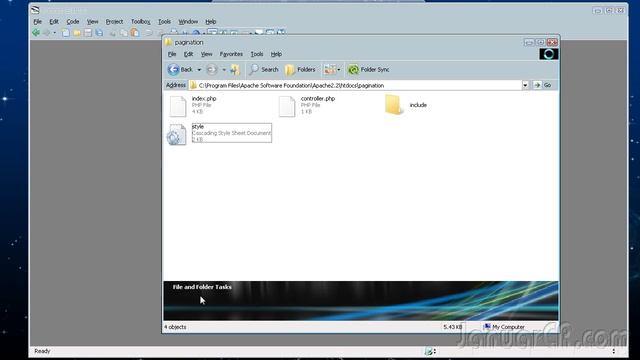
Task: Open the Help menu in pagination window
Action: click(276, 54)
